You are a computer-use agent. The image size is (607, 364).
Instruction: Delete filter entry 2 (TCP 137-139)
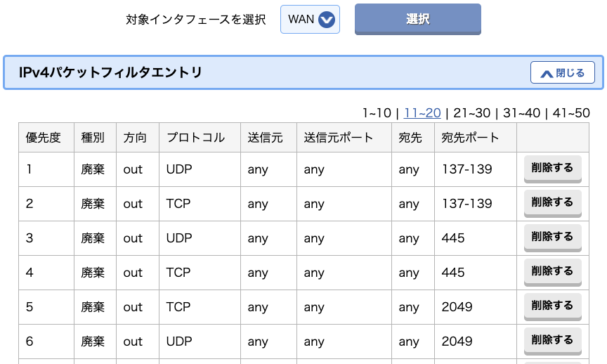pyautogui.click(x=552, y=202)
